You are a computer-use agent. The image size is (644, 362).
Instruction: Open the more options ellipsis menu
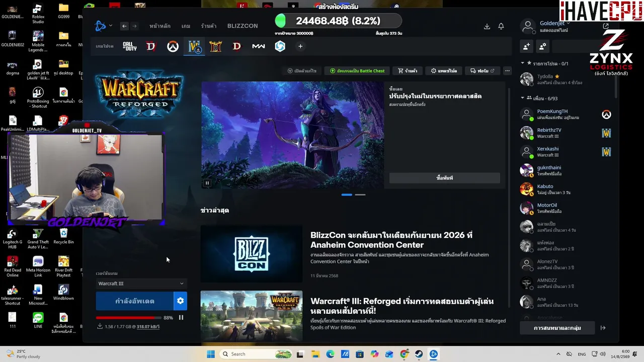coord(507,71)
